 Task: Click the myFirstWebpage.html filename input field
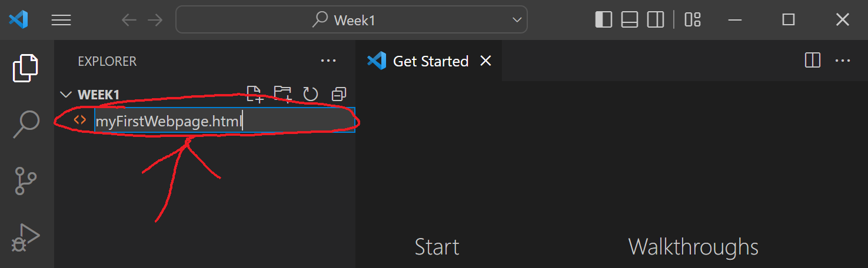tap(225, 120)
